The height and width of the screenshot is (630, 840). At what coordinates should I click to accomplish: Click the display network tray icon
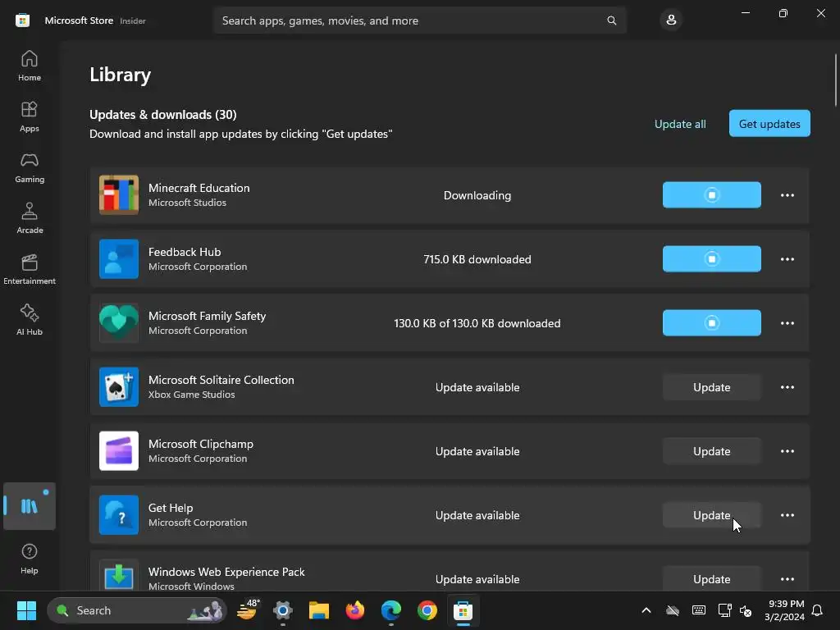pyautogui.click(x=724, y=610)
